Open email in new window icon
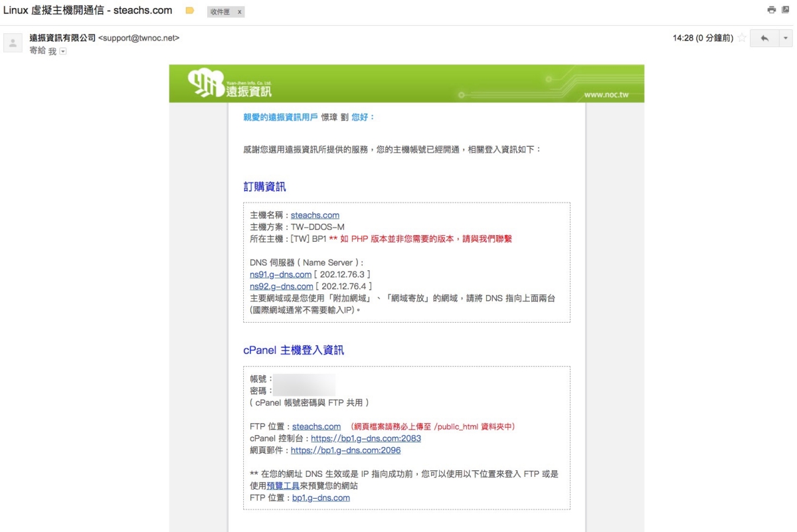Viewport: 797px width, 532px height. click(786, 10)
